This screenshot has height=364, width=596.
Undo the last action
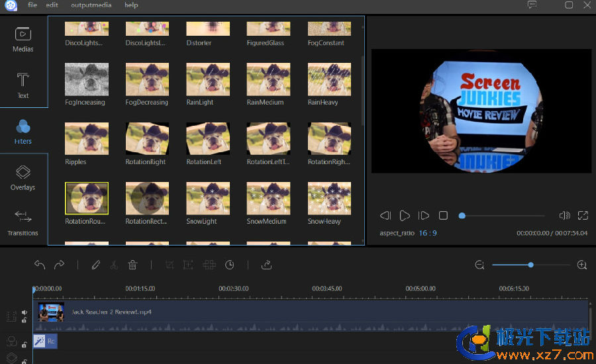click(x=40, y=265)
